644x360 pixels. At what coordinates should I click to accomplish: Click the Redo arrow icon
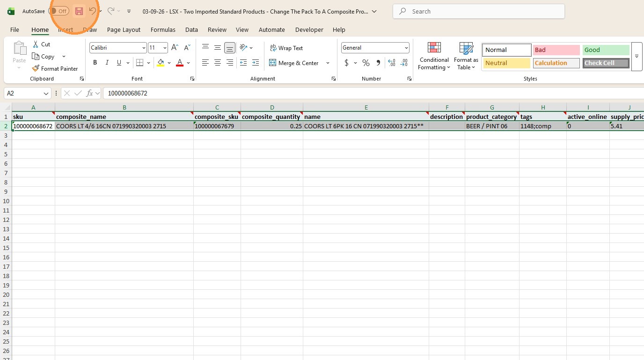click(x=110, y=11)
